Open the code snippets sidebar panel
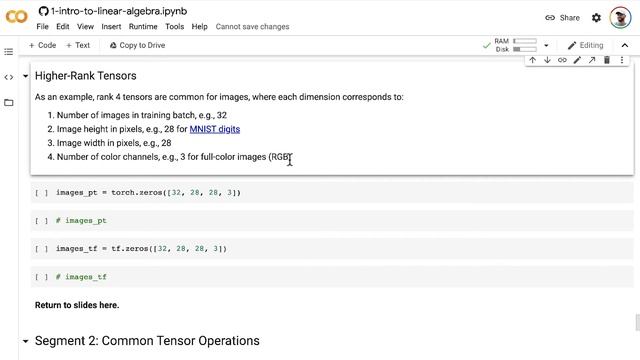The image size is (640, 360). point(9,77)
